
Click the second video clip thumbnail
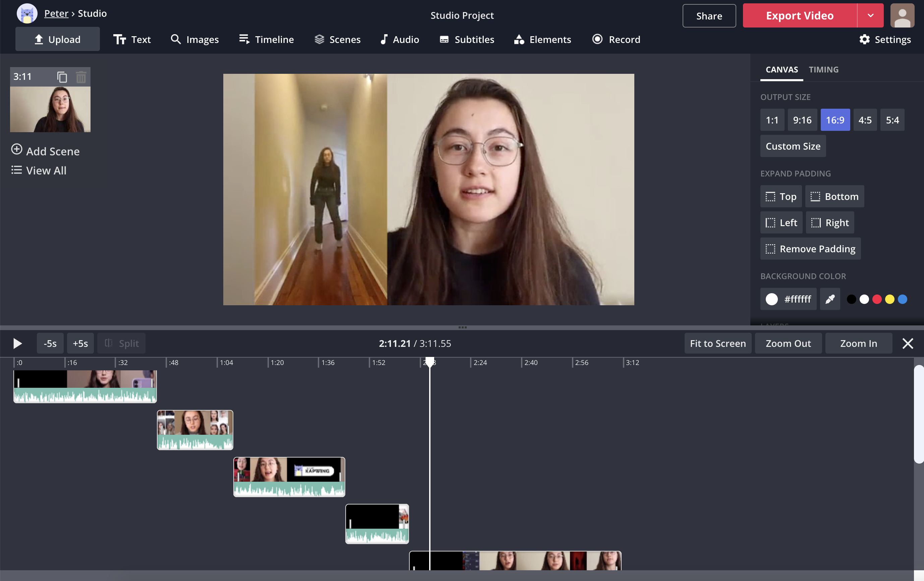point(195,429)
